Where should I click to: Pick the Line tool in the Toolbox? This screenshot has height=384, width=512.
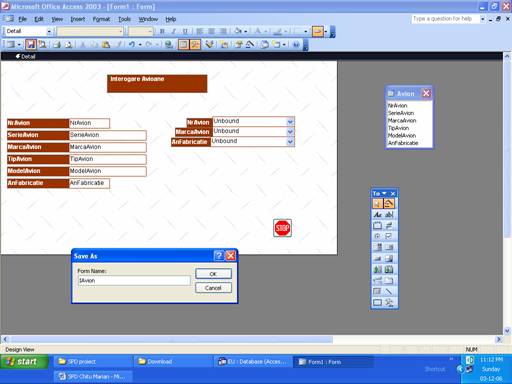pyautogui.click(x=389, y=292)
